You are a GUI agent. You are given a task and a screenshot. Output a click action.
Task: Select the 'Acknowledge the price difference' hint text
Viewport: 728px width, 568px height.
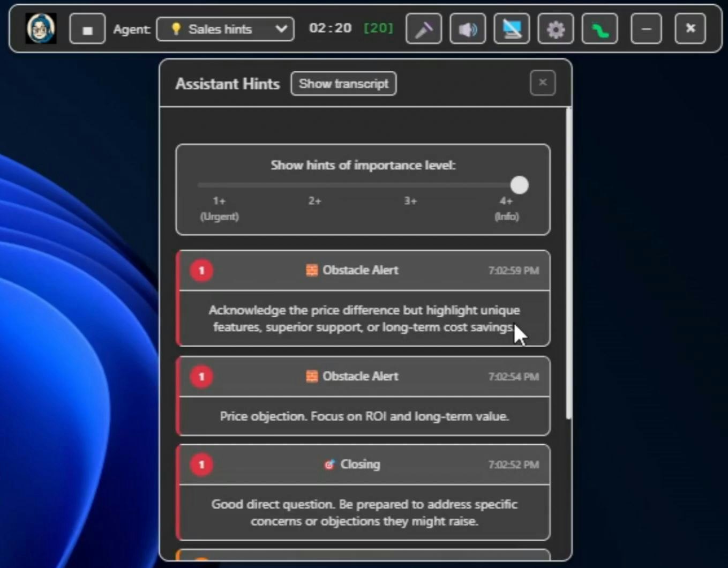[364, 318]
